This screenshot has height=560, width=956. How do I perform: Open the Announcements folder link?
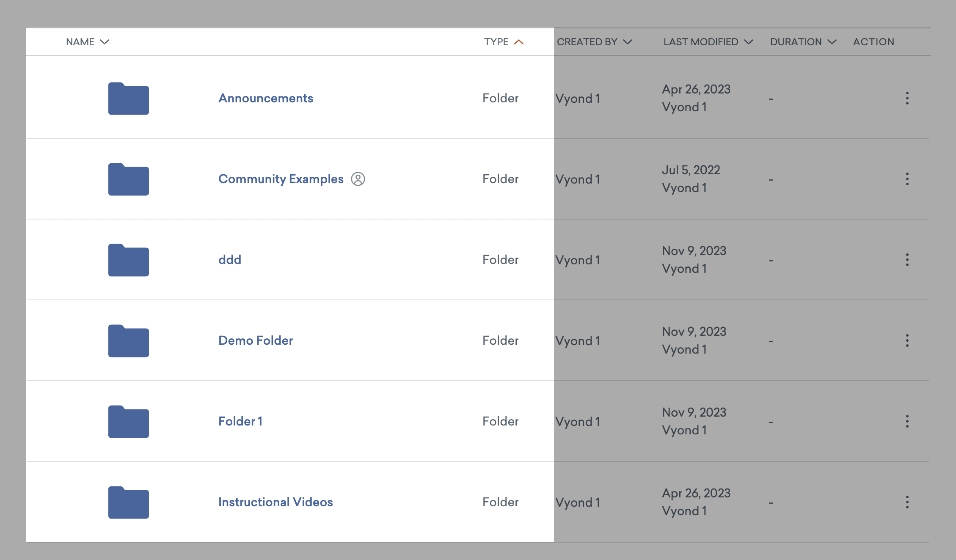coord(265,98)
